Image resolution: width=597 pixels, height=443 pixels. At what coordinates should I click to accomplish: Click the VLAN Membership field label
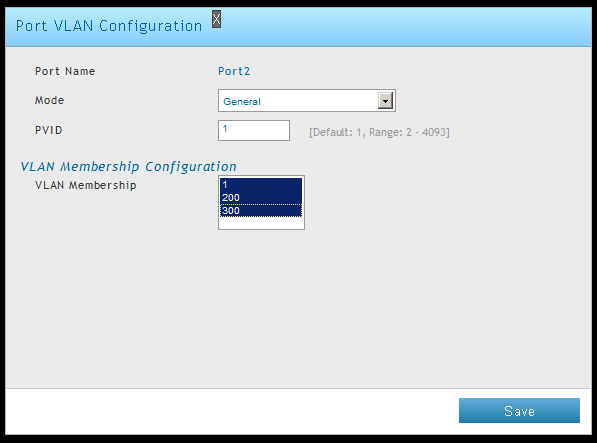[x=86, y=185]
